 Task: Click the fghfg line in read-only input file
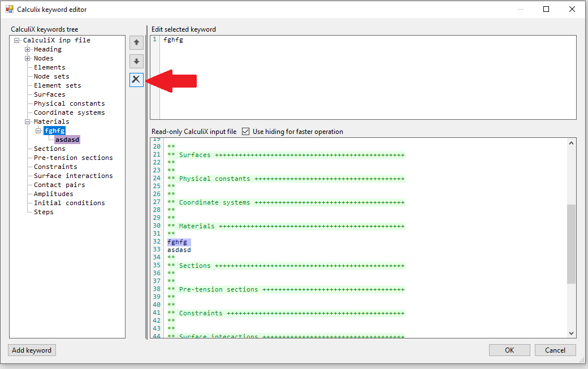pyautogui.click(x=177, y=242)
